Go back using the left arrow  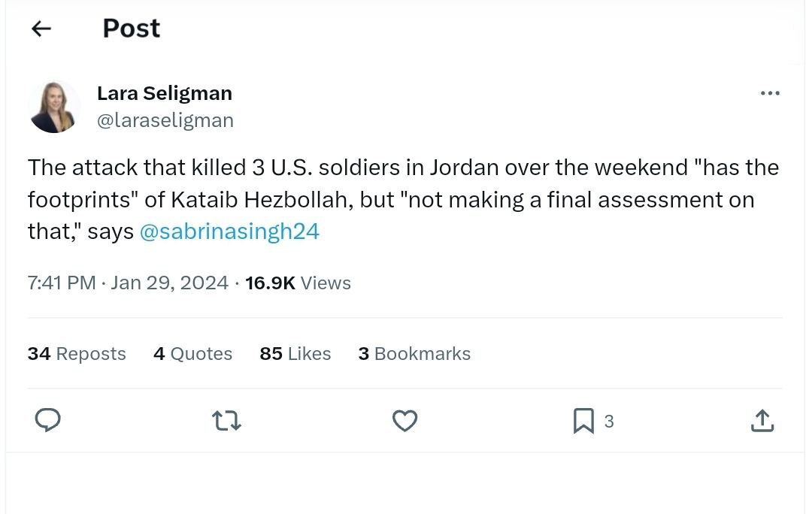coord(41,29)
